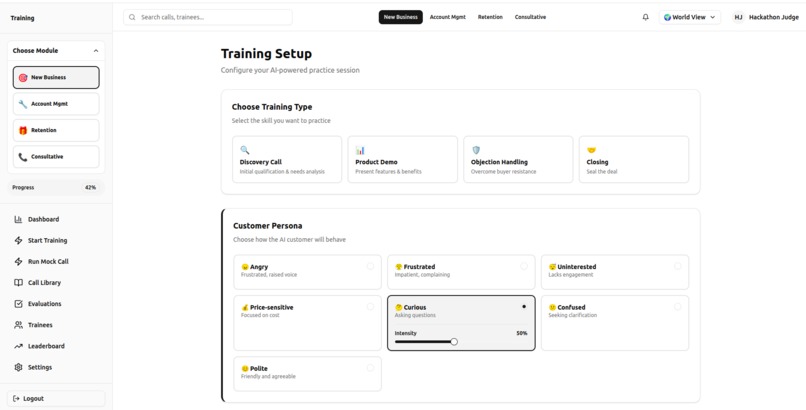Select the Angry persona radio button
Screen dimensions: 806x410
370,266
